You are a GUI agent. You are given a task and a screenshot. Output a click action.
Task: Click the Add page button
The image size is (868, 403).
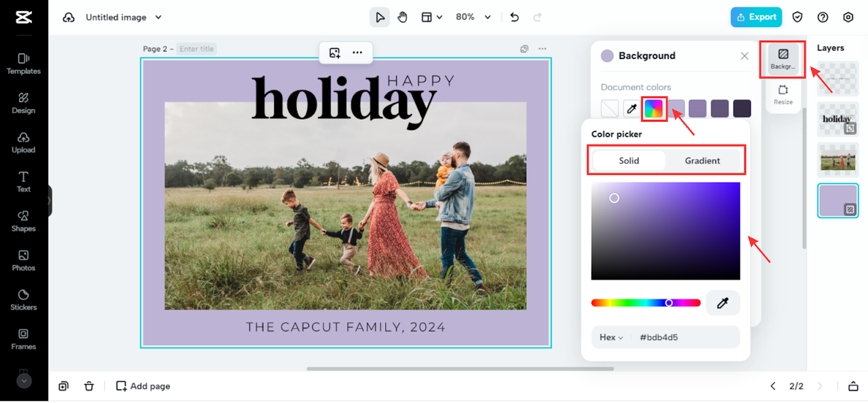143,386
